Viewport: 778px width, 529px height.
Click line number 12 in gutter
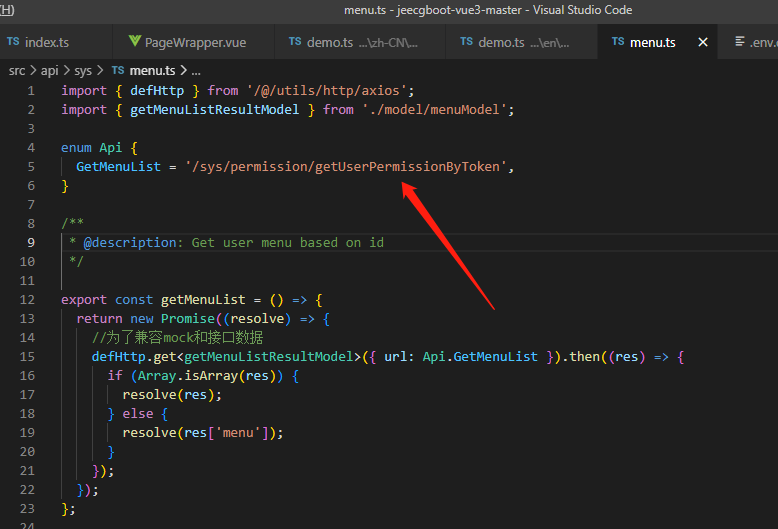point(27,300)
